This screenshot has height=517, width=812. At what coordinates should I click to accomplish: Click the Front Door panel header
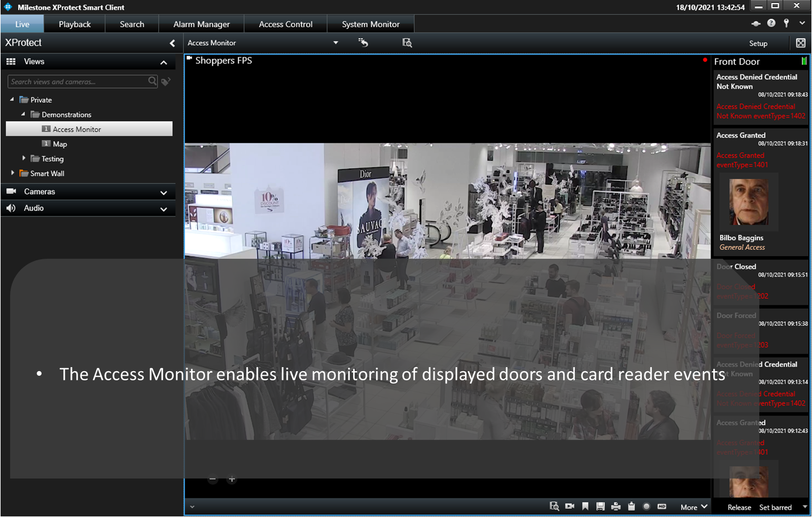pos(737,62)
